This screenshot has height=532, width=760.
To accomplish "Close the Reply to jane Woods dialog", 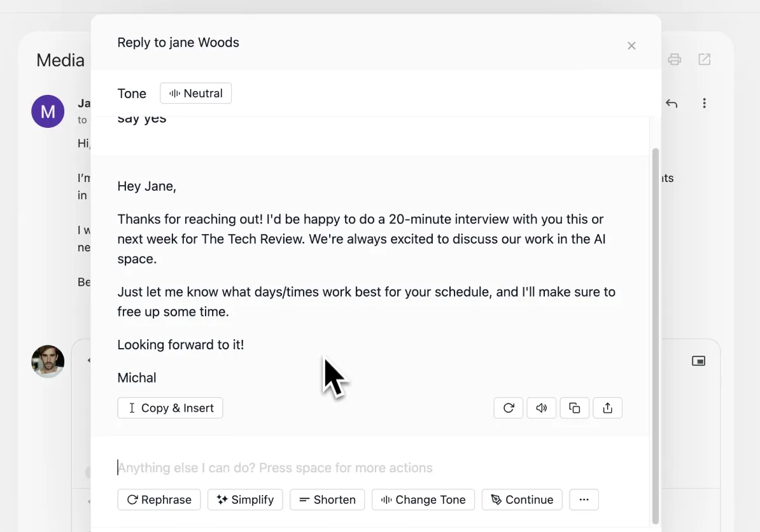I will pyautogui.click(x=631, y=46).
